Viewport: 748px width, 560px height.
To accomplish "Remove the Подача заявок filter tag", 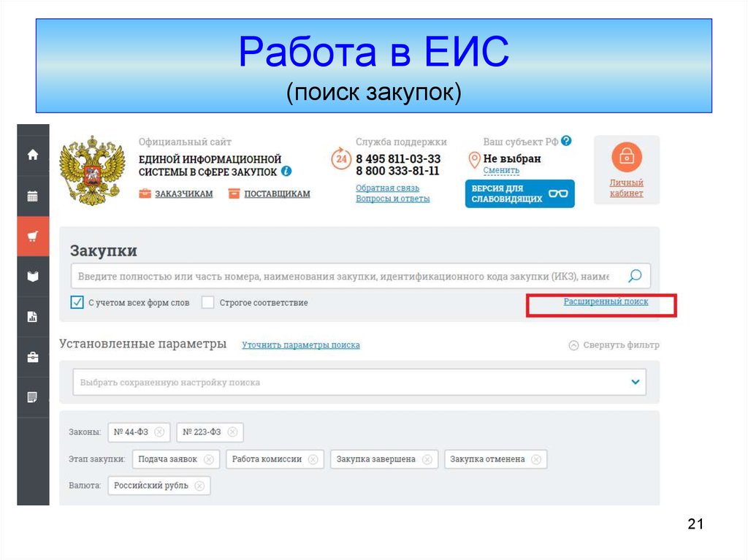I will [x=208, y=459].
